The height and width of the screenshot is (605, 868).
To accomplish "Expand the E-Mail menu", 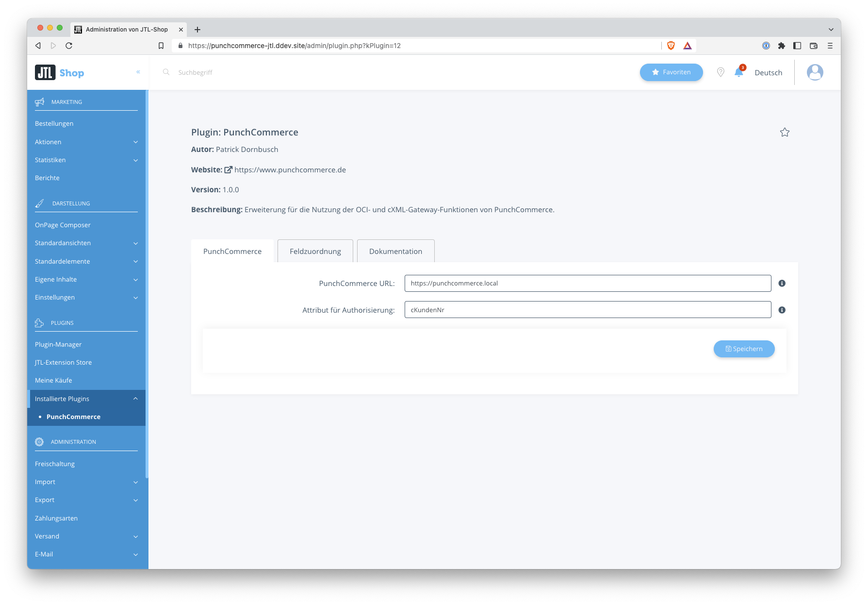I will pyautogui.click(x=86, y=554).
